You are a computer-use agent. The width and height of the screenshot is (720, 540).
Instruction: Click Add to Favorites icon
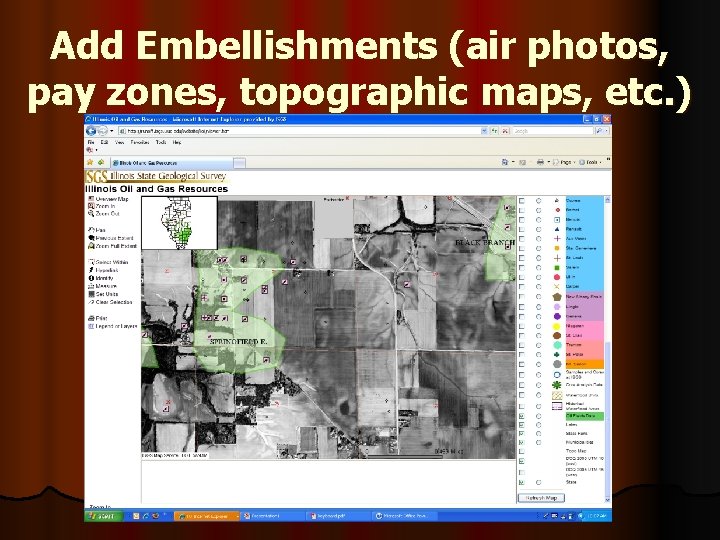pyautogui.click(x=101, y=162)
